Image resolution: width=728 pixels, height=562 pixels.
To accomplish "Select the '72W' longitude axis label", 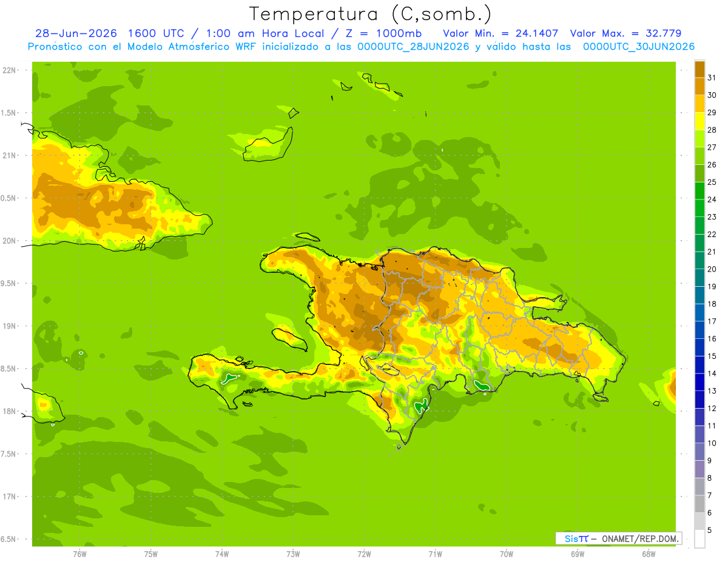I will click(x=364, y=554).
